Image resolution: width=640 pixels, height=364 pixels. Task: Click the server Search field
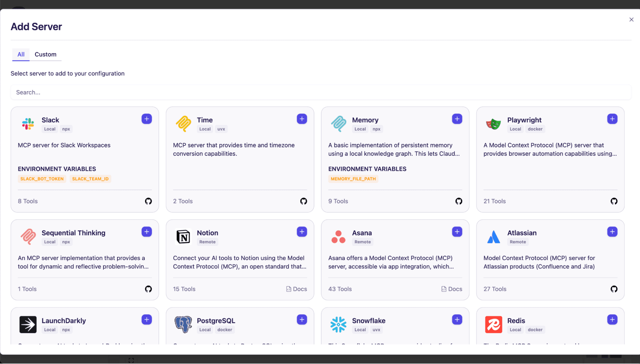tap(320, 92)
